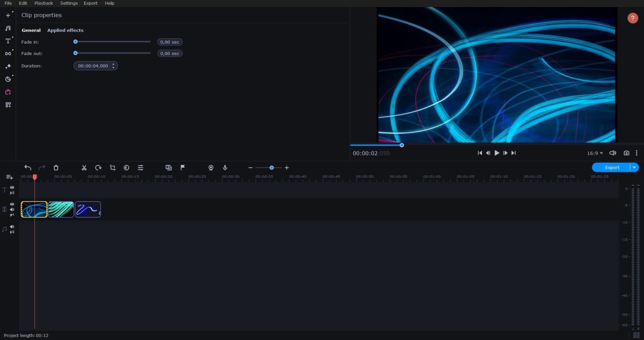This screenshot has width=644, height=340.
Task: Open the Audio panel in the sidebar
Action: click(x=8, y=28)
